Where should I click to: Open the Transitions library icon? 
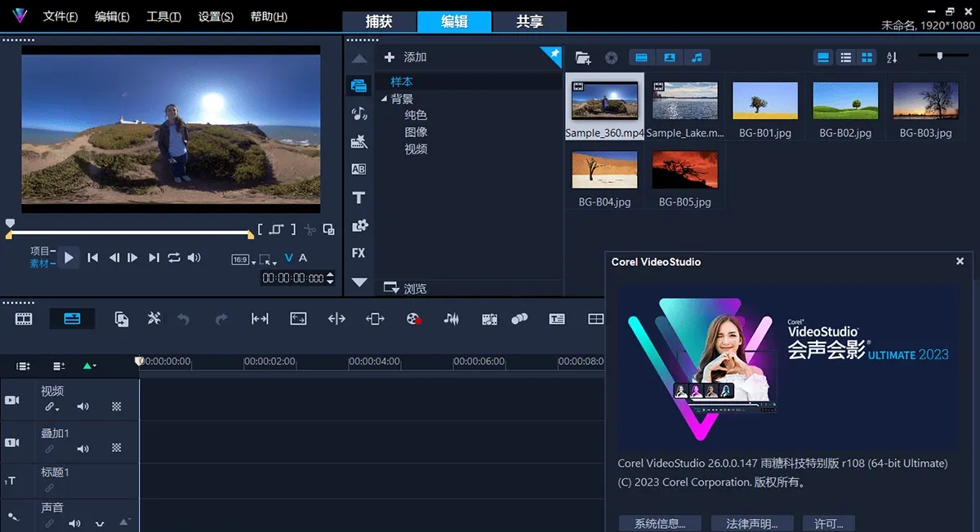pyautogui.click(x=358, y=169)
